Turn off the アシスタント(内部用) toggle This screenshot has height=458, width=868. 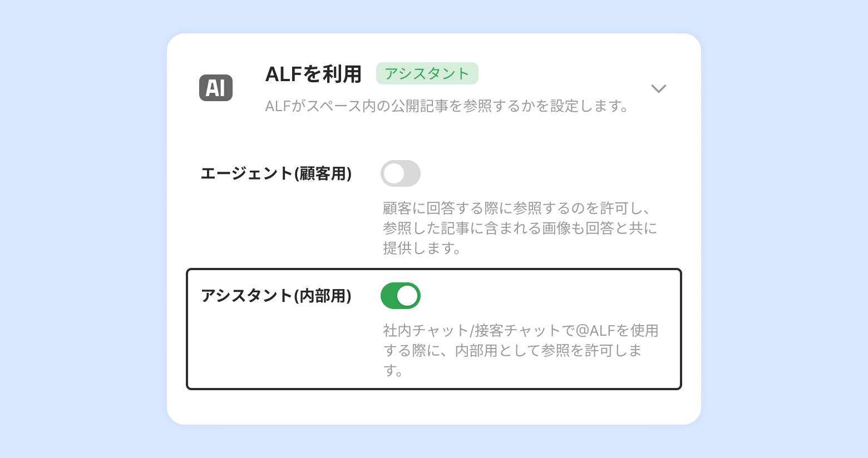[400, 296]
